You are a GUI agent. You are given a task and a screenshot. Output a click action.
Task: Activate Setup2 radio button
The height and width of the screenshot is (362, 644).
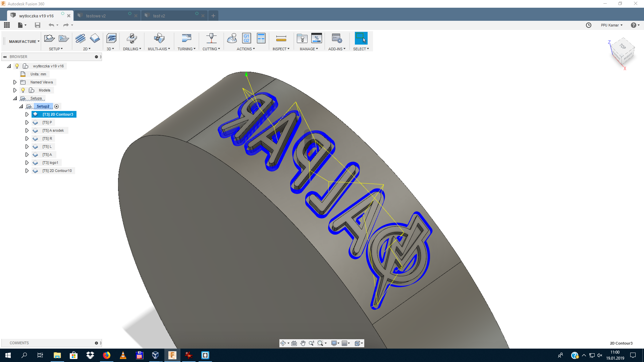[57, 107]
